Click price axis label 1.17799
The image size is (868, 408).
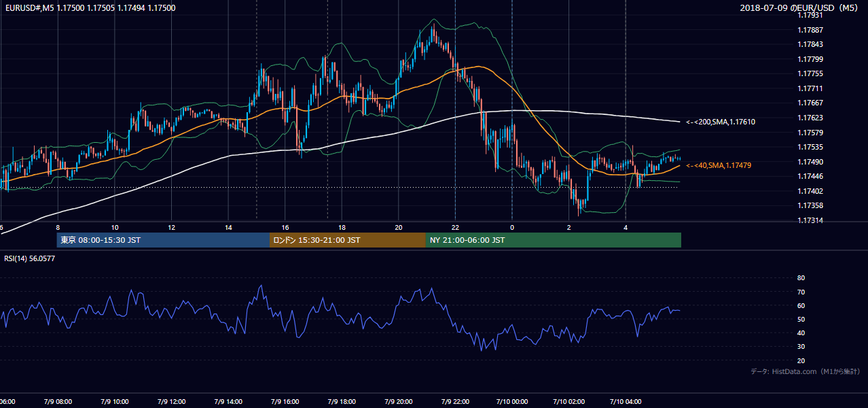[x=811, y=59]
